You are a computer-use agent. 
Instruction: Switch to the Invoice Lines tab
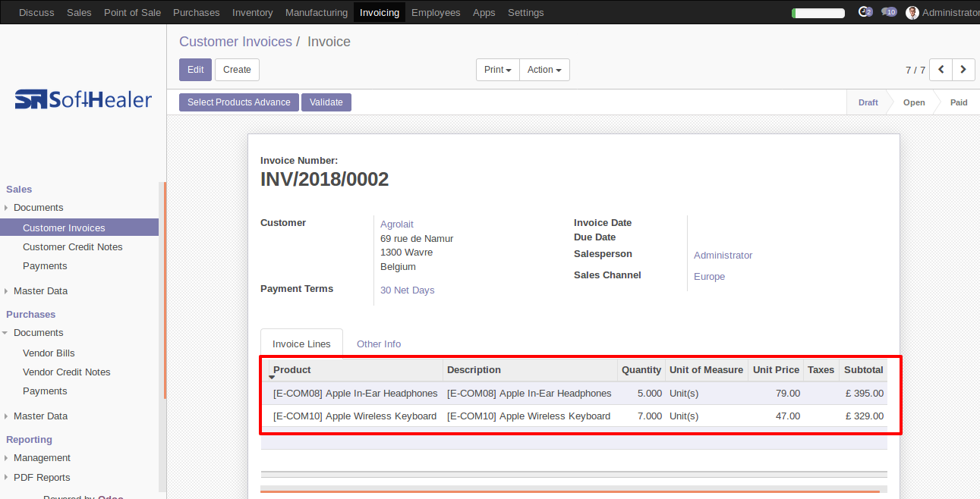tap(301, 344)
